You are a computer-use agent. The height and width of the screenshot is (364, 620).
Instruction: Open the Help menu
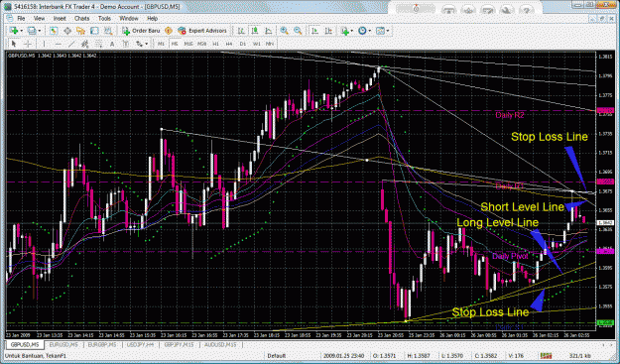pyautogui.click(x=152, y=18)
